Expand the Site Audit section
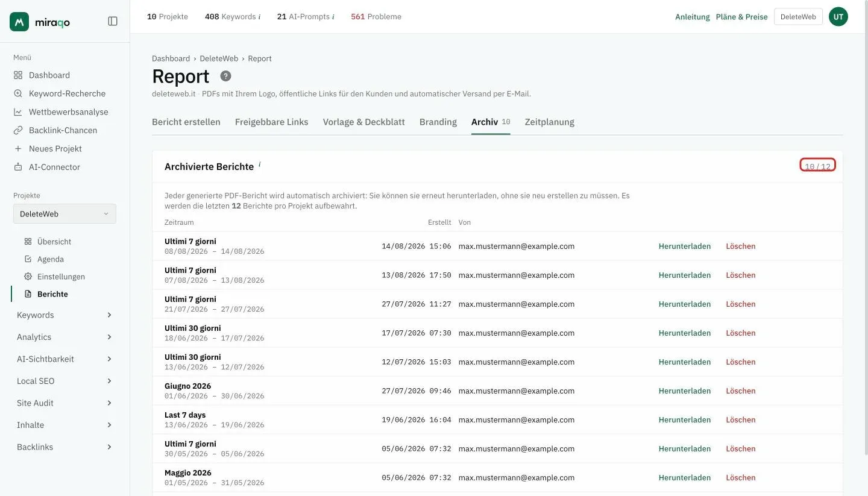 point(64,403)
